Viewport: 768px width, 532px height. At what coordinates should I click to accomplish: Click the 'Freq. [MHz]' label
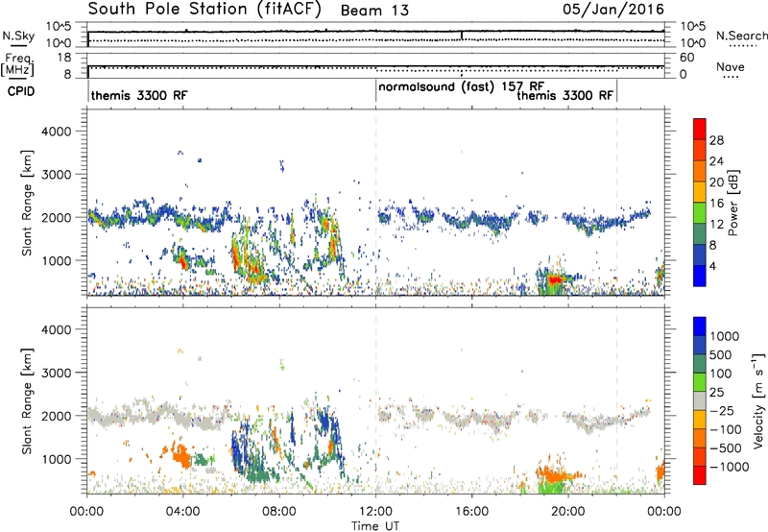click(x=17, y=64)
